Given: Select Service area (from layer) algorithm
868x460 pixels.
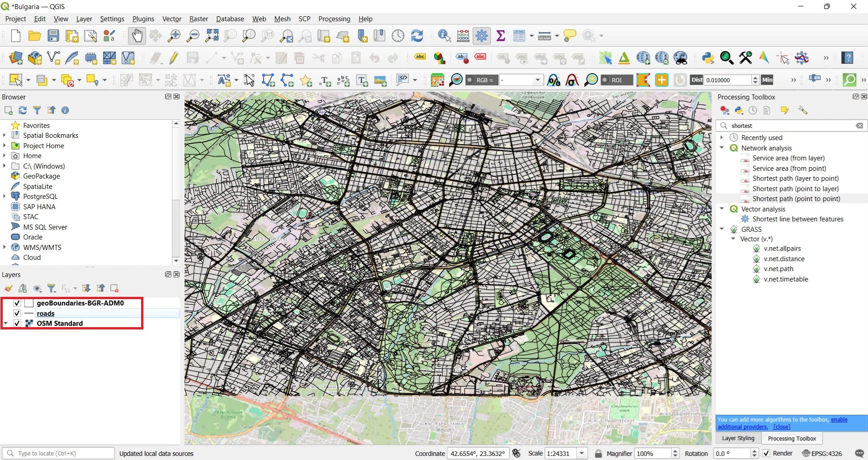Looking at the screenshot, I should pos(788,158).
